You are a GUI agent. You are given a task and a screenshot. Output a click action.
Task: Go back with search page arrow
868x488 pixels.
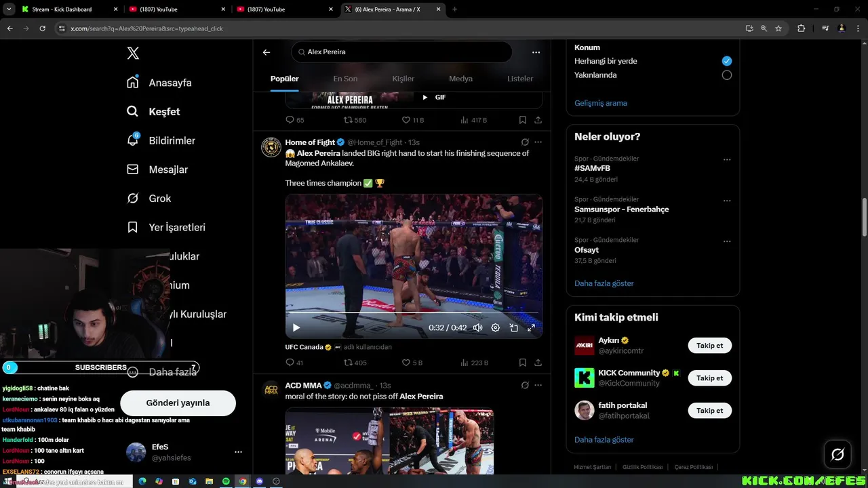click(267, 52)
